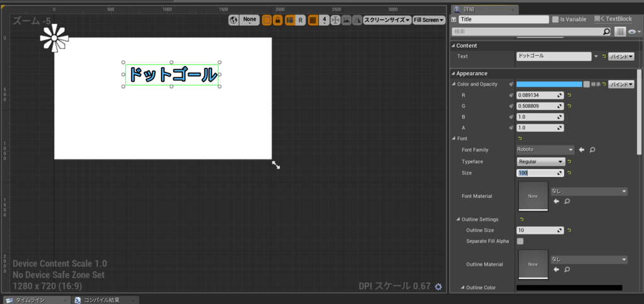This screenshot has width=644, height=304.
Task: Open the Typeface Regular dropdown
Action: [x=540, y=161]
